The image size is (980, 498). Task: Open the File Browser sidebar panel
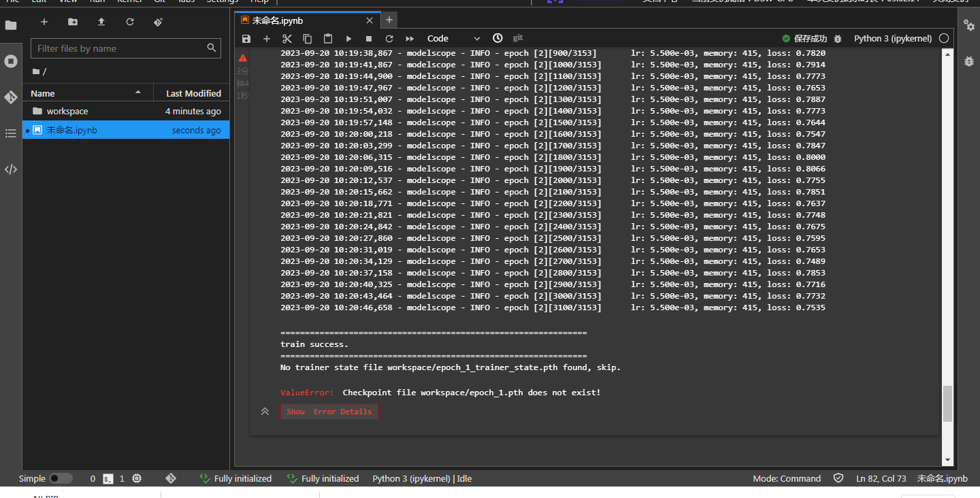point(11,26)
